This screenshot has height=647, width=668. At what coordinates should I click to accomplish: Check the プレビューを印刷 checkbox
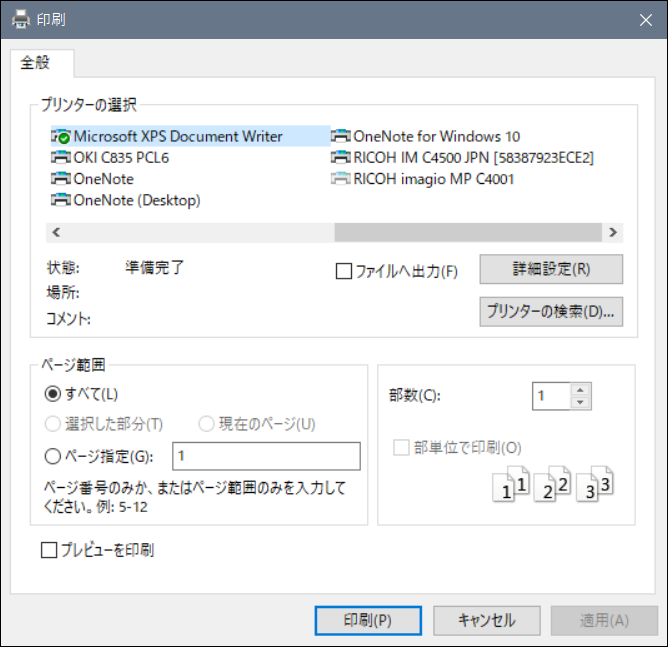click(x=49, y=550)
